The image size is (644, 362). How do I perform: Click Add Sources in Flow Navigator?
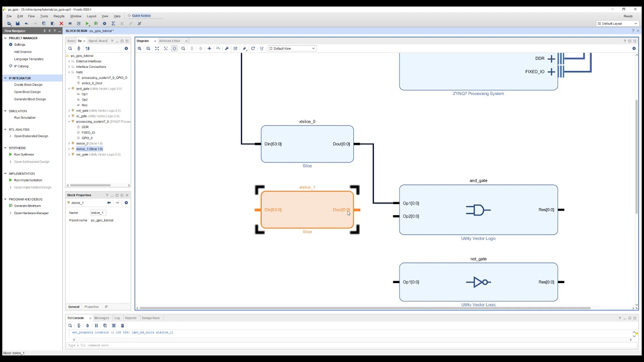(x=23, y=52)
